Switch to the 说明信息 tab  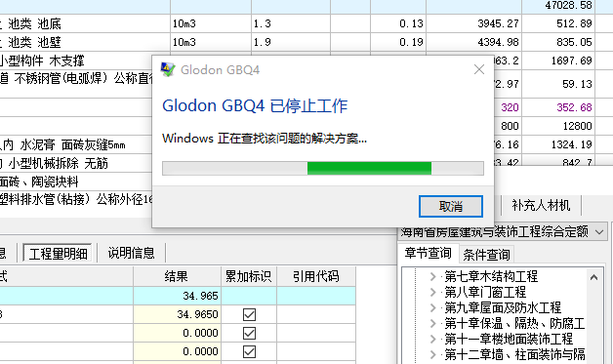coord(132,253)
